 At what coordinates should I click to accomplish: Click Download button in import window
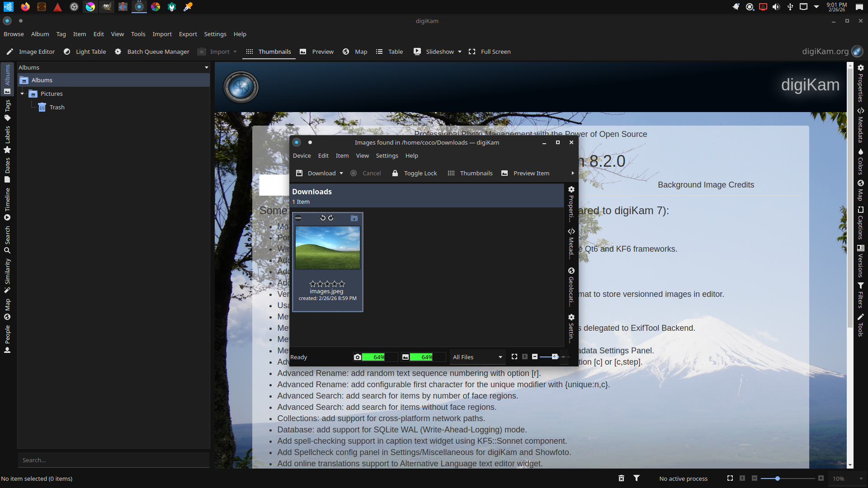316,173
